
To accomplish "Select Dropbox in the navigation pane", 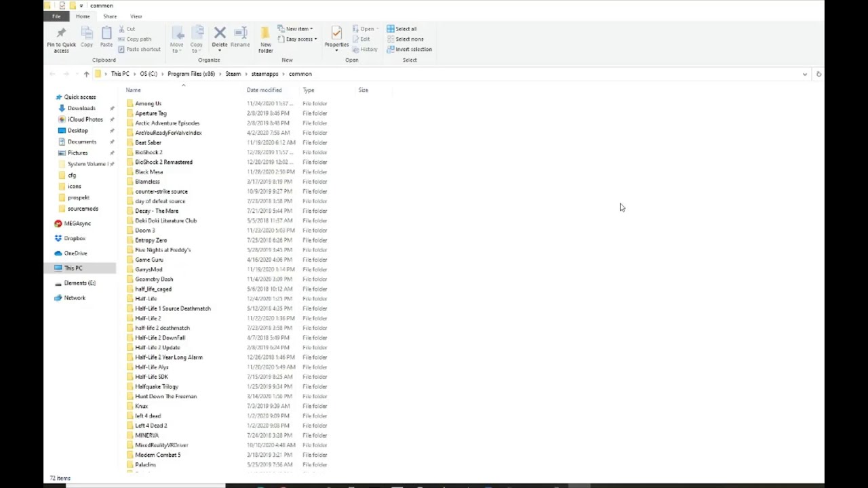I will tap(75, 239).
